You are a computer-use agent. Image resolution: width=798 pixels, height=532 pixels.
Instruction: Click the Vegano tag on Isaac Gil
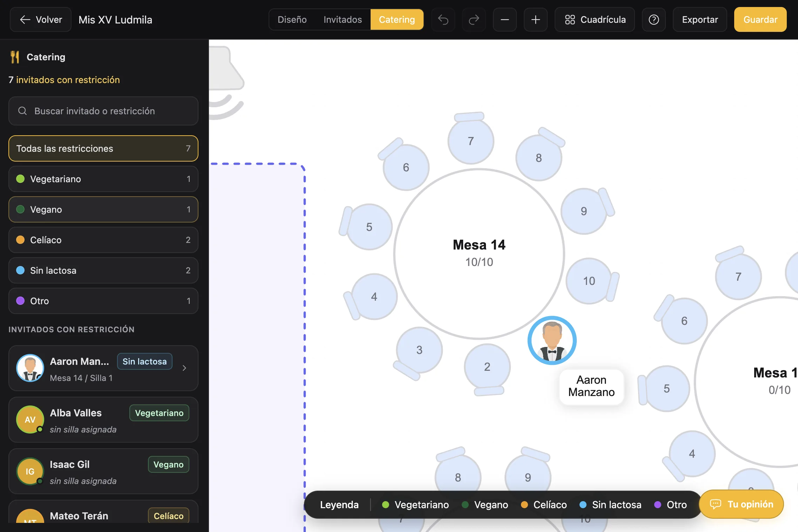click(168, 465)
